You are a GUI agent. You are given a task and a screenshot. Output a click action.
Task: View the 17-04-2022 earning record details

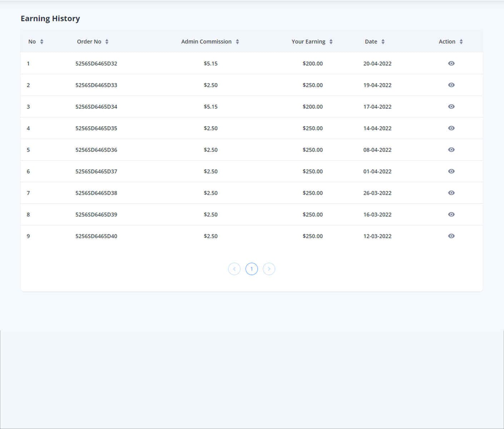tap(451, 107)
